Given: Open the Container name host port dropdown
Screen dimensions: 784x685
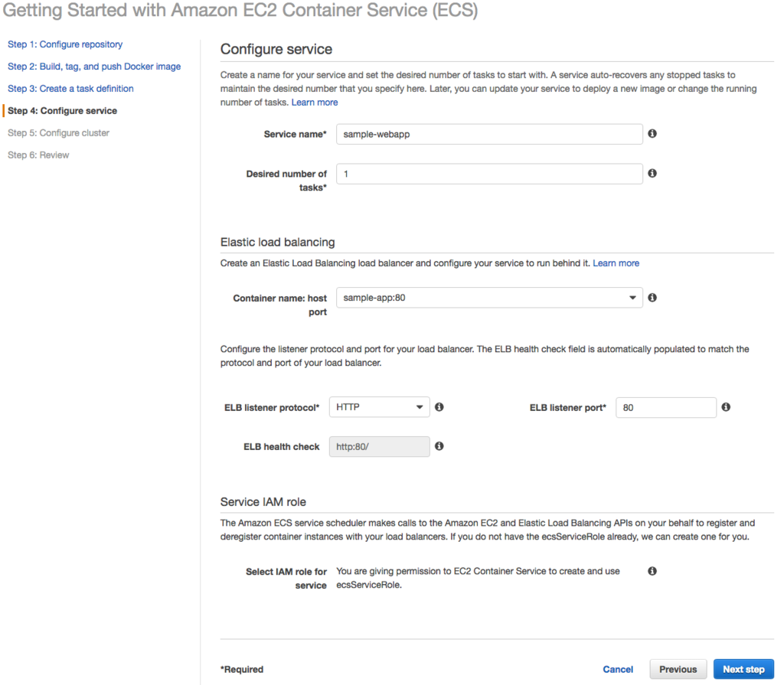Looking at the screenshot, I should [x=489, y=298].
